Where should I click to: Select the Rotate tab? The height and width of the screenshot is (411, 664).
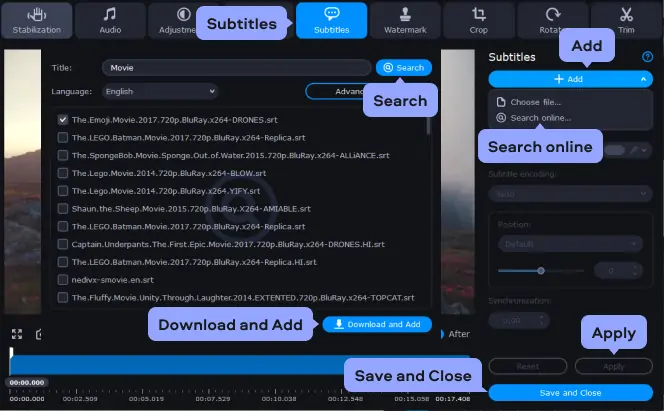[x=552, y=21]
